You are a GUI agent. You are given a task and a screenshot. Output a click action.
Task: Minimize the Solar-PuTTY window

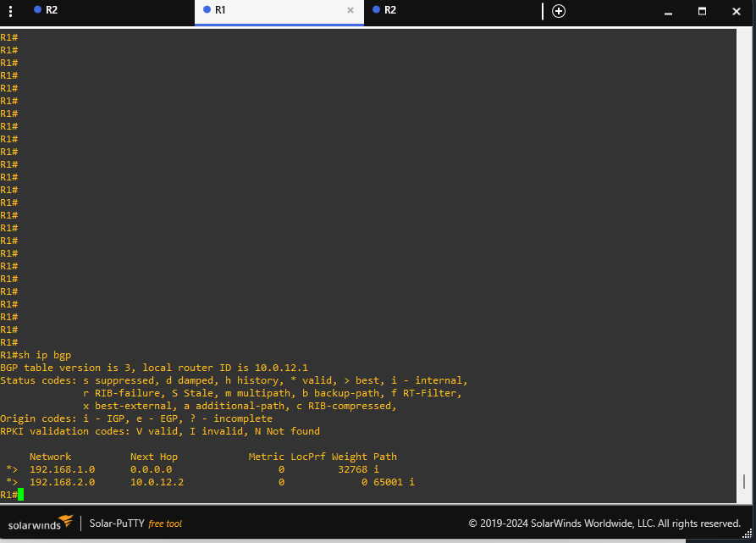click(668, 12)
